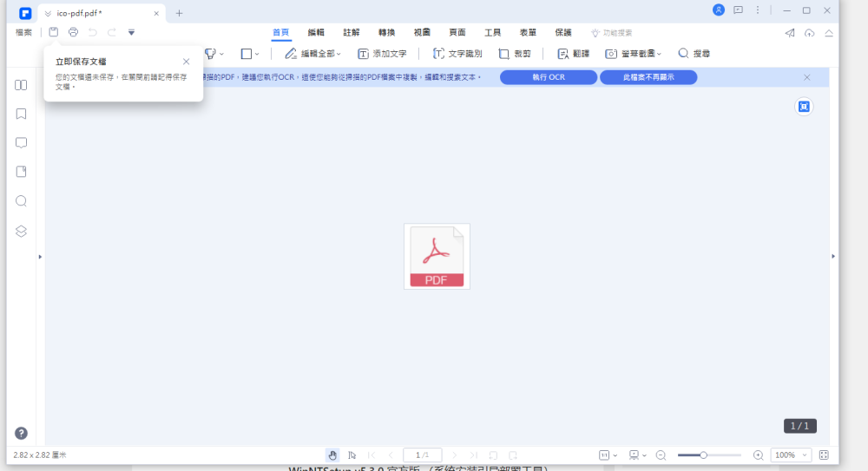Go to the previous page
This screenshot has width=868, height=471.
(391, 455)
